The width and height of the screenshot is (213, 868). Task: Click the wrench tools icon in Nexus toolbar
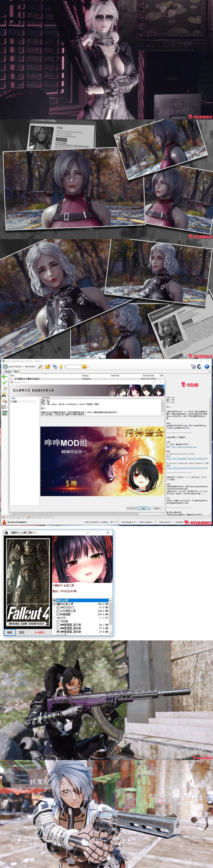click(x=40, y=367)
